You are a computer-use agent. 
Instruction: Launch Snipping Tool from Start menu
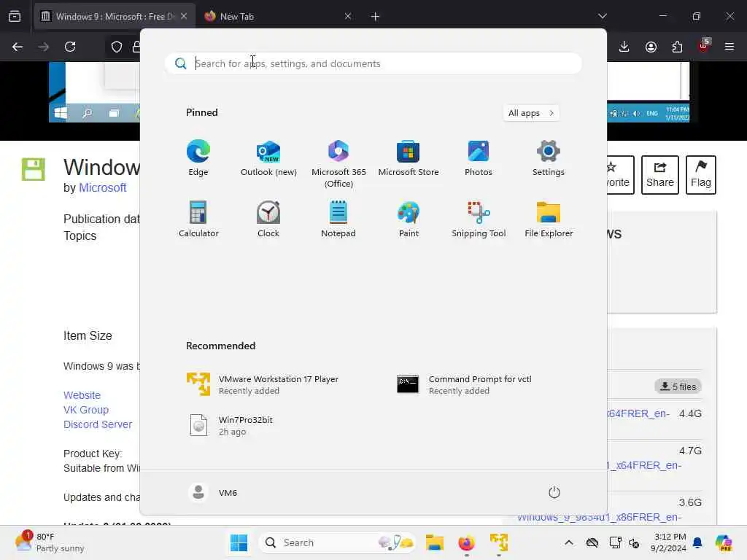[479, 219]
